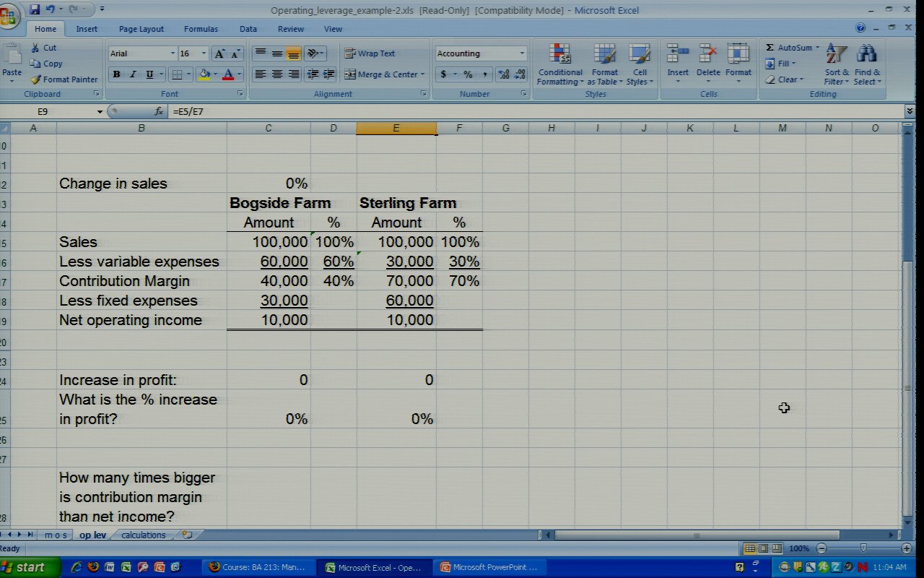Image resolution: width=924 pixels, height=578 pixels.
Task: Select cell containing Sterling Farm 70,000 contribution margin
Action: point(396,281)
